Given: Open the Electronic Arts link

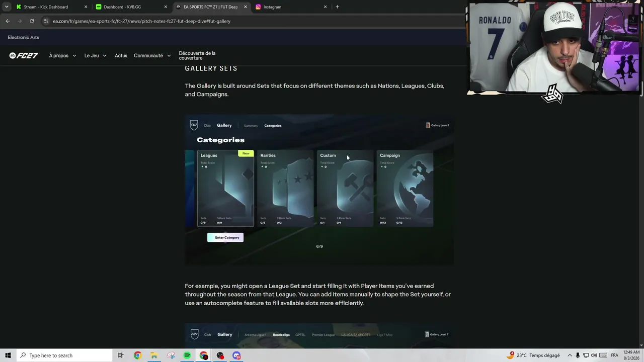Looking at the screenshot, I should pos(23,37).
